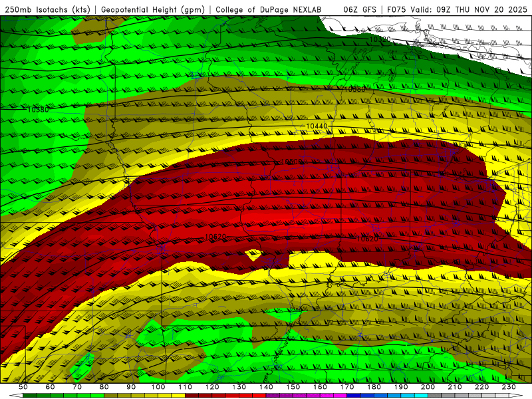Click the "250mb Isotachs (kts)" title text
The image size is (532, 399).
pos(47,9)
